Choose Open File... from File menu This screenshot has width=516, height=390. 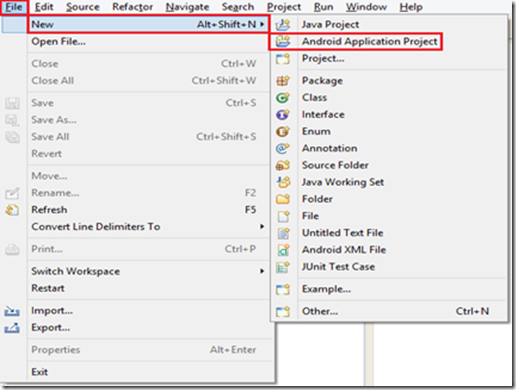tap(148, 42)
